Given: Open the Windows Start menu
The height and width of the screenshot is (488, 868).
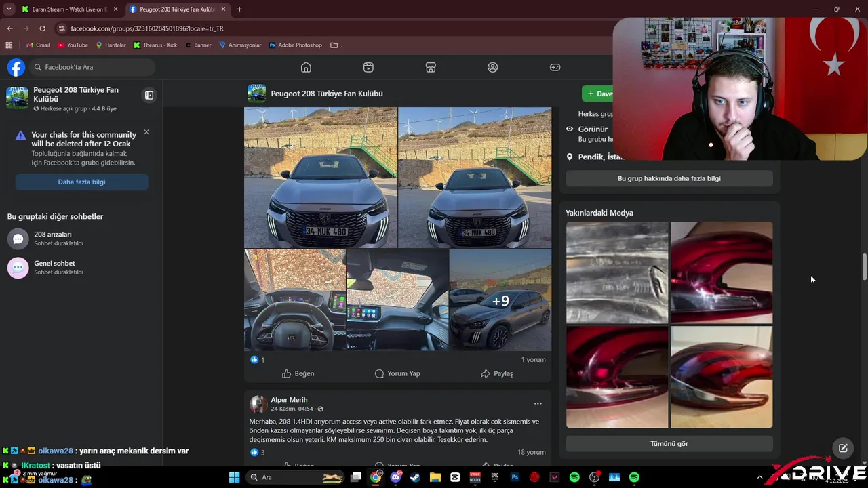Looking at the screenshot, I should tap(234, 477).
